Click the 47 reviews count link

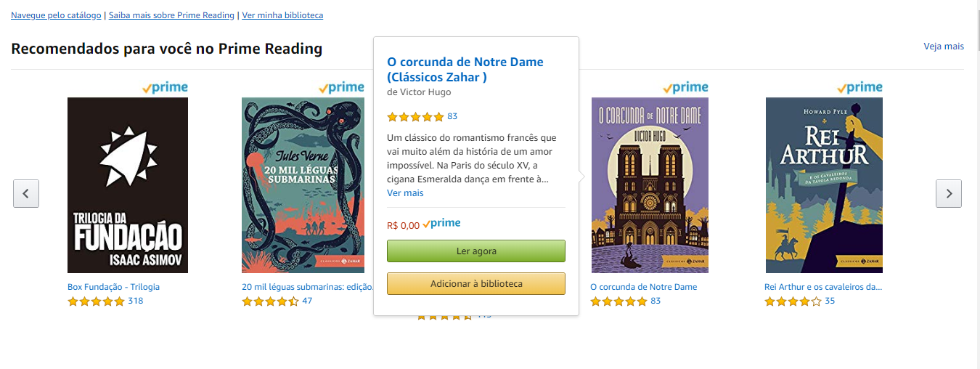click(x=307, y=301)
